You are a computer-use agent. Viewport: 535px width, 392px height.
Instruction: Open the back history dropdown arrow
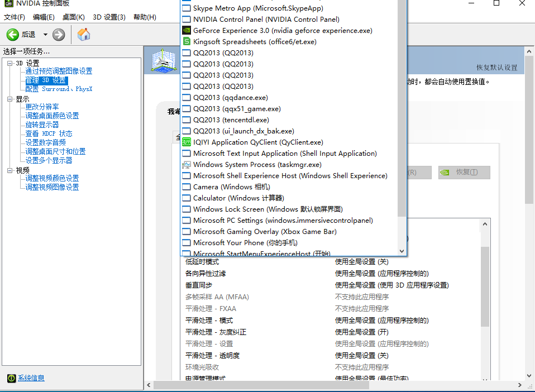[x=45, y=35]
